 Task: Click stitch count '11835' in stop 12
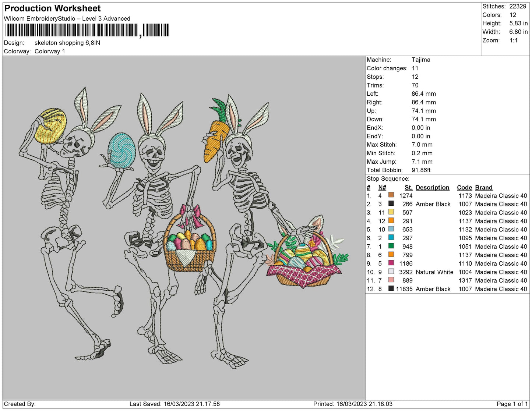(404, 289)
